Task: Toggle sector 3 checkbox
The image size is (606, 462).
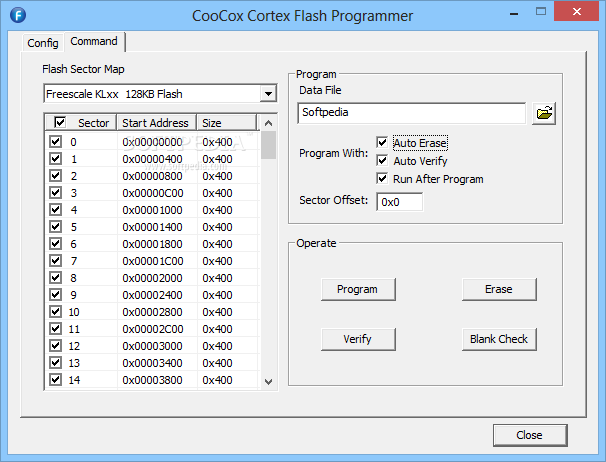Action: pos(55,193)
